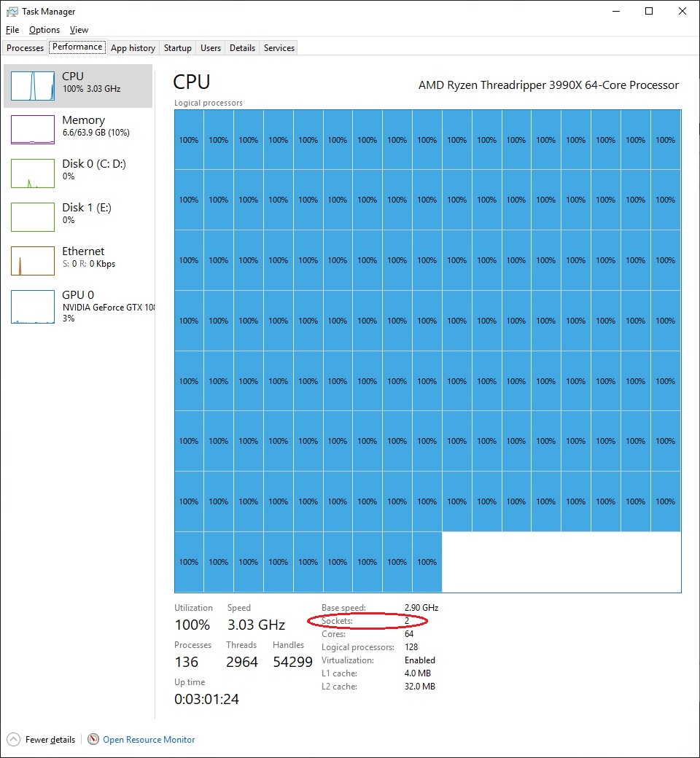The image size is (700, 758).
Task: Switch to the Processes tab
Action: (x=25, y=48)
